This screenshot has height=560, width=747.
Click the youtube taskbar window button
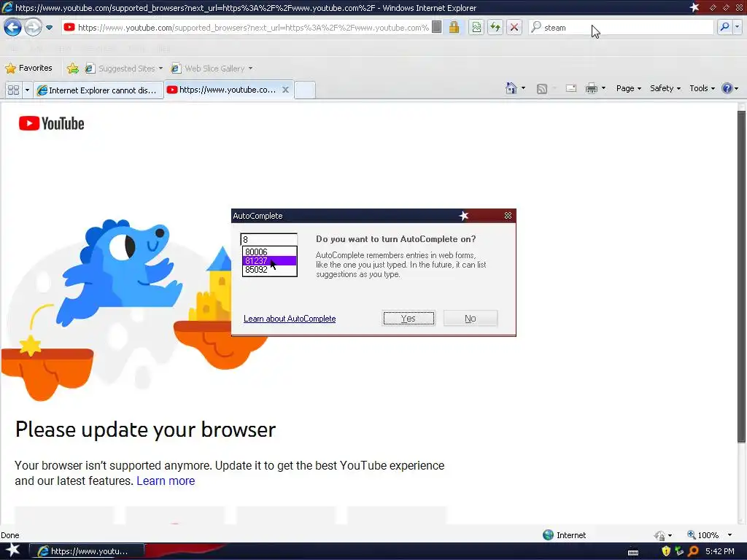(x=86, y=551)
